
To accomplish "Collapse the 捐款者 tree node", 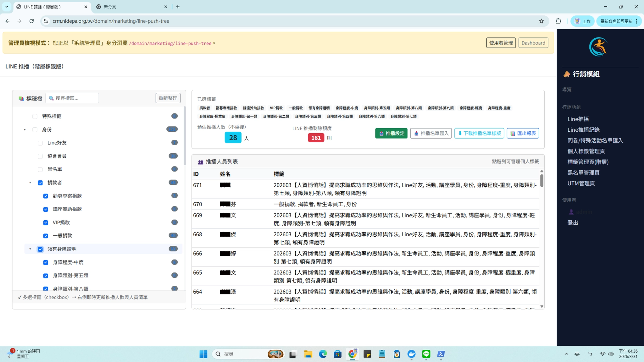I will [x=30, y=183].
